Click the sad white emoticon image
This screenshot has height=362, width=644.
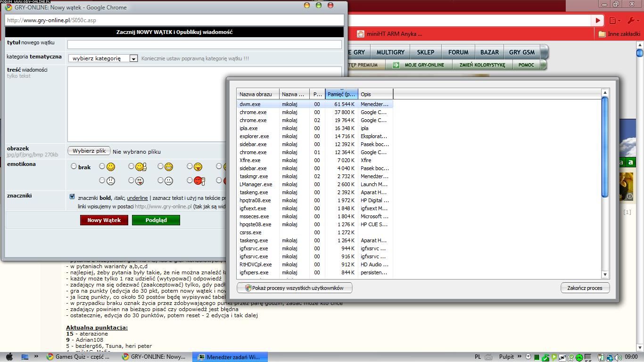point(111,181)
